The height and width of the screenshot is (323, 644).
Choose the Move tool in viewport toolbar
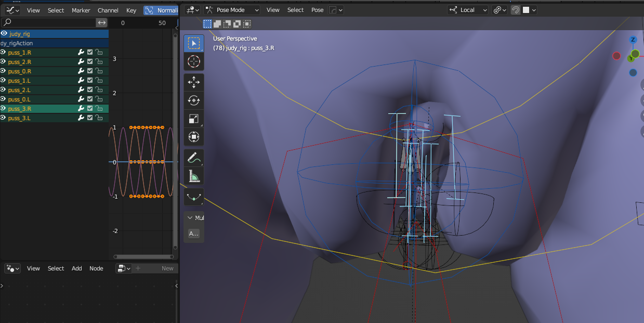(194, 82)
